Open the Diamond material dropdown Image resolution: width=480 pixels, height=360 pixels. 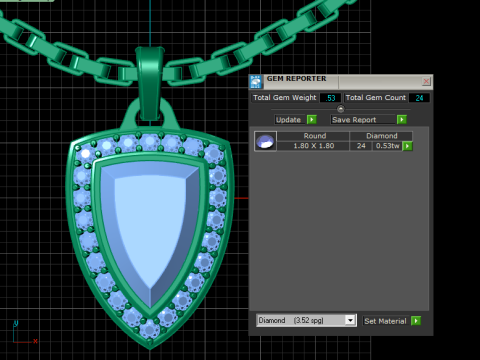point(350,320)
